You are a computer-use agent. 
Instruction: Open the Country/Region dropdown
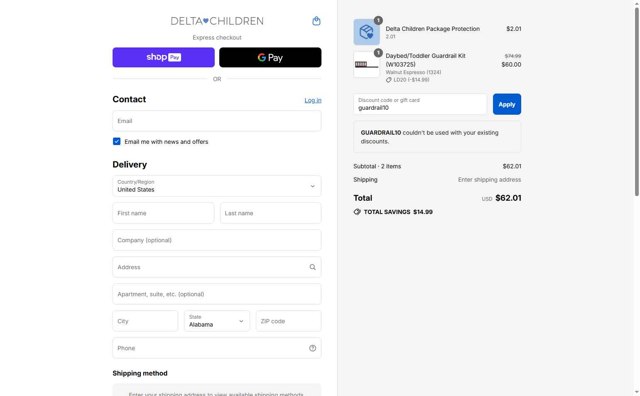click(x=217, y=186)
